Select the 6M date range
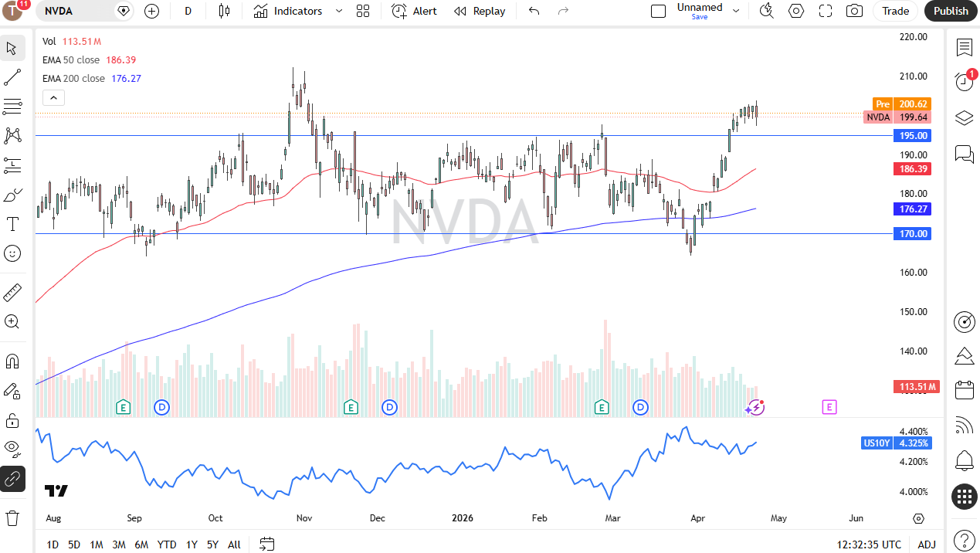Screen dimensions: 980x553 (141, 545)
